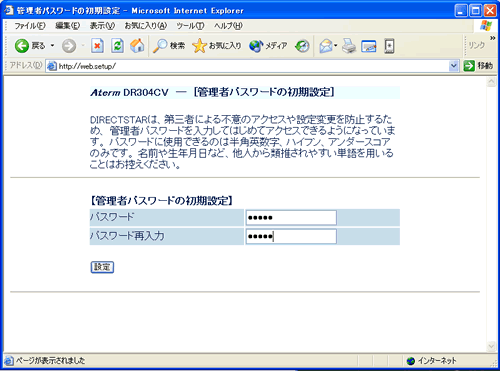Close the Internet Explorer window
500x371 pixels.
(x=490, y=11)
